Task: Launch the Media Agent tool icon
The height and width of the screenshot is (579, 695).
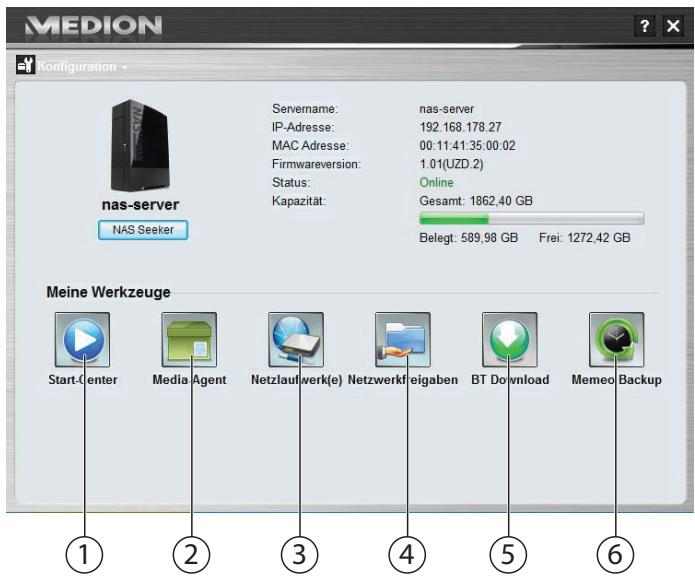Action: click(189, 340)
